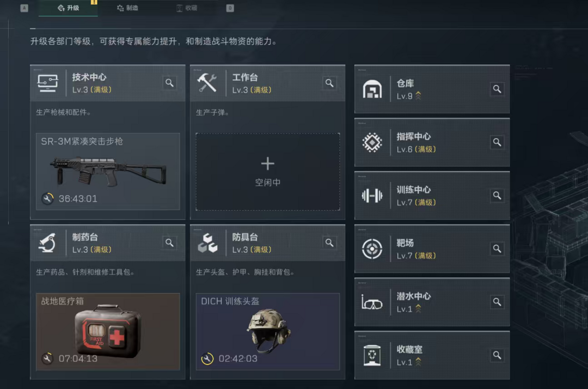588x389 pixels.
Task: Click the 防具台 cubes icon
Action: coord(207,242)
